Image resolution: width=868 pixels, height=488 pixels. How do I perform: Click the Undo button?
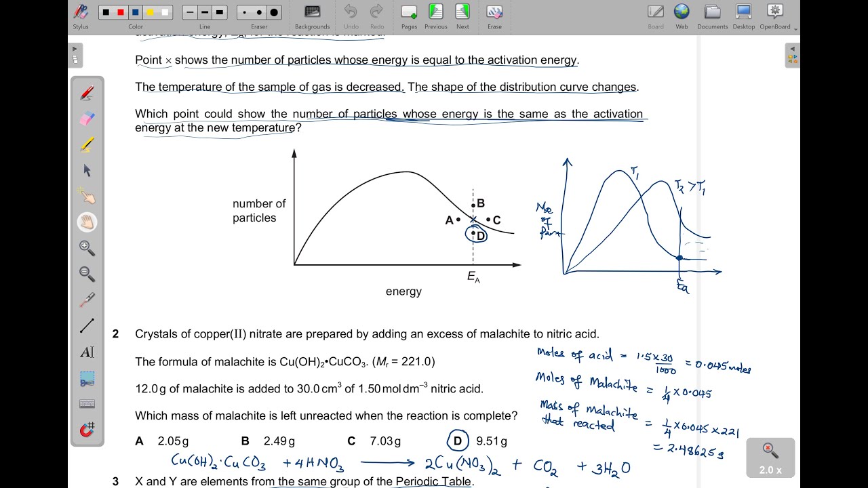click(x=351, y=16)
